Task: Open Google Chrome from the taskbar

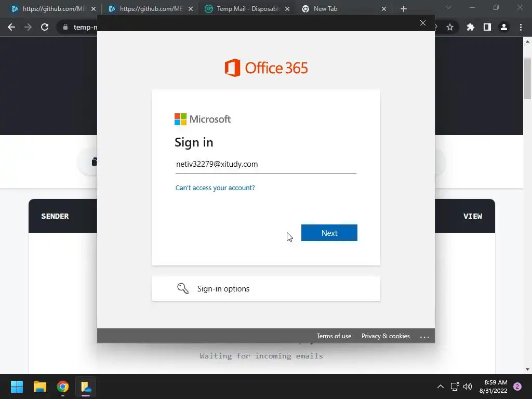Action: pos(63,387)
